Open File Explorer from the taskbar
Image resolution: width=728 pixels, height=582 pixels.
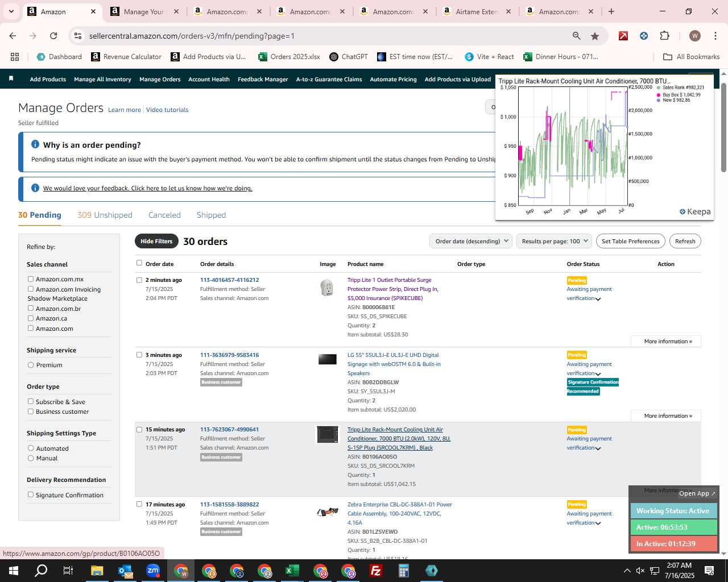(x=97, y=571)
